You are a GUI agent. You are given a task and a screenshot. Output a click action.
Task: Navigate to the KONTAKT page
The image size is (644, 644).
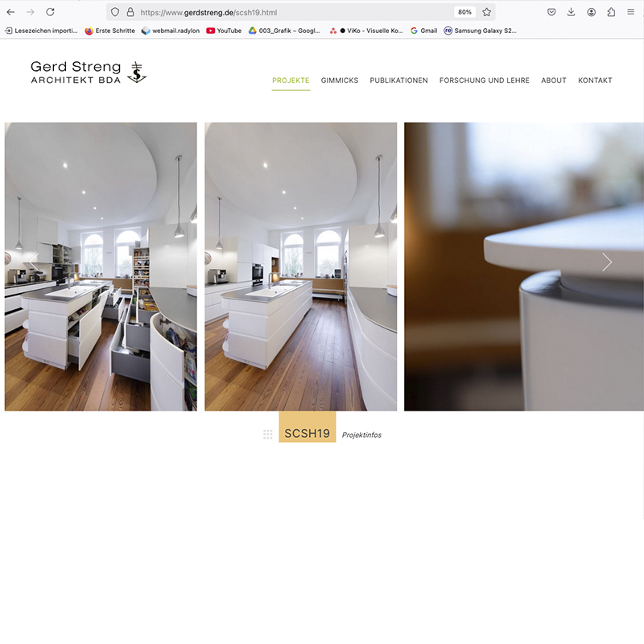click(x=595, y=80)
